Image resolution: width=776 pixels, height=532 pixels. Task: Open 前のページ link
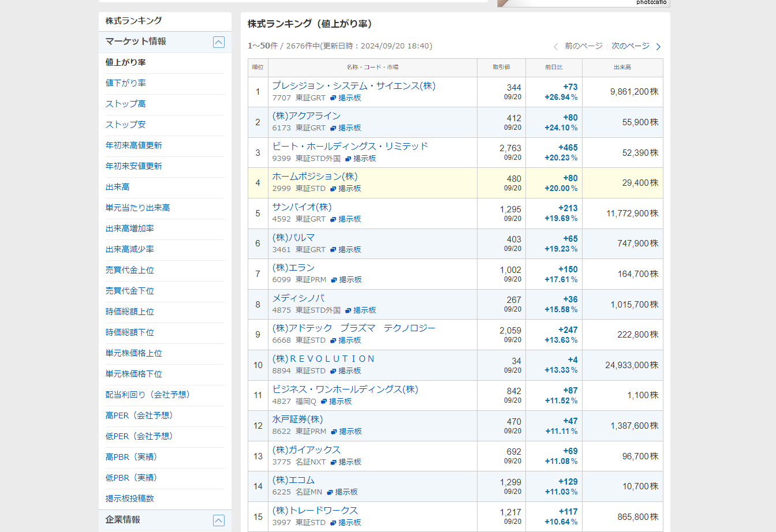583,46
